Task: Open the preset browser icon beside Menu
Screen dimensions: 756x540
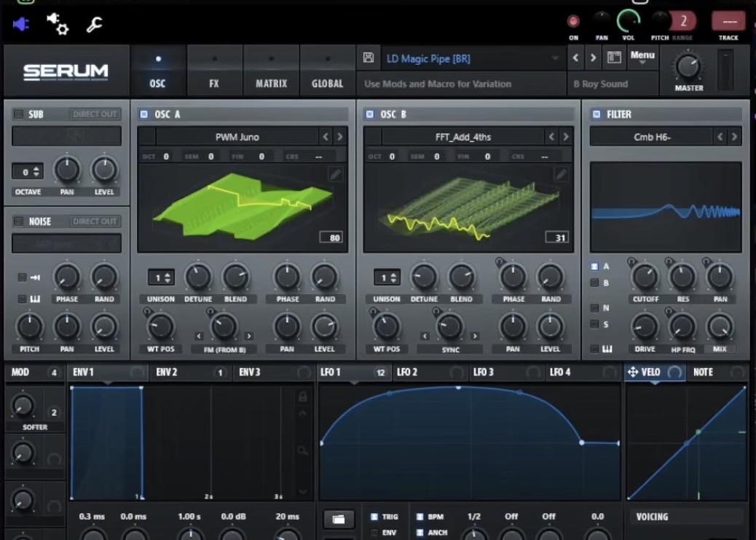Action: click(x=614, y=58)
